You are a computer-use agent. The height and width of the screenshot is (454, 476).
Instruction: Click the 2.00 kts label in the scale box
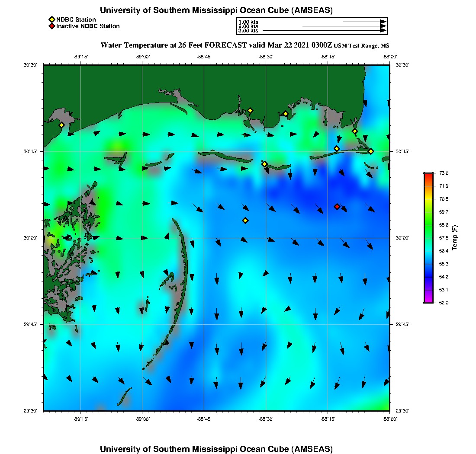coord(248,26)
